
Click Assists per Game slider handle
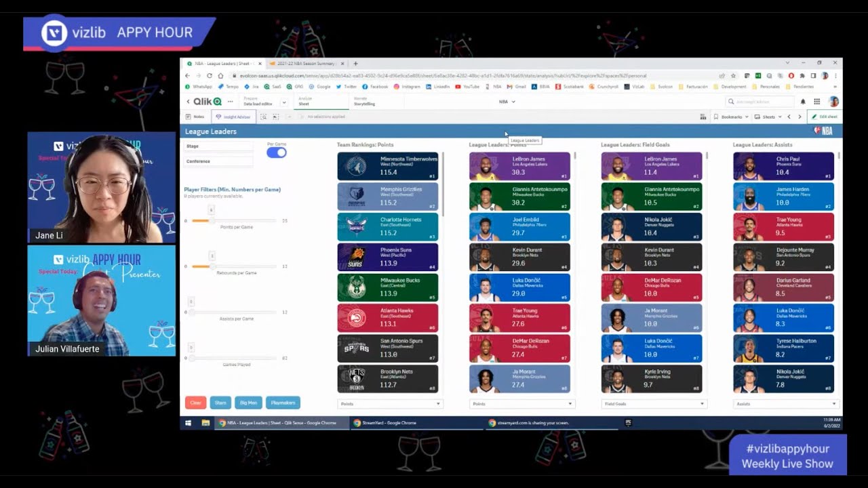tap(191, 312)
